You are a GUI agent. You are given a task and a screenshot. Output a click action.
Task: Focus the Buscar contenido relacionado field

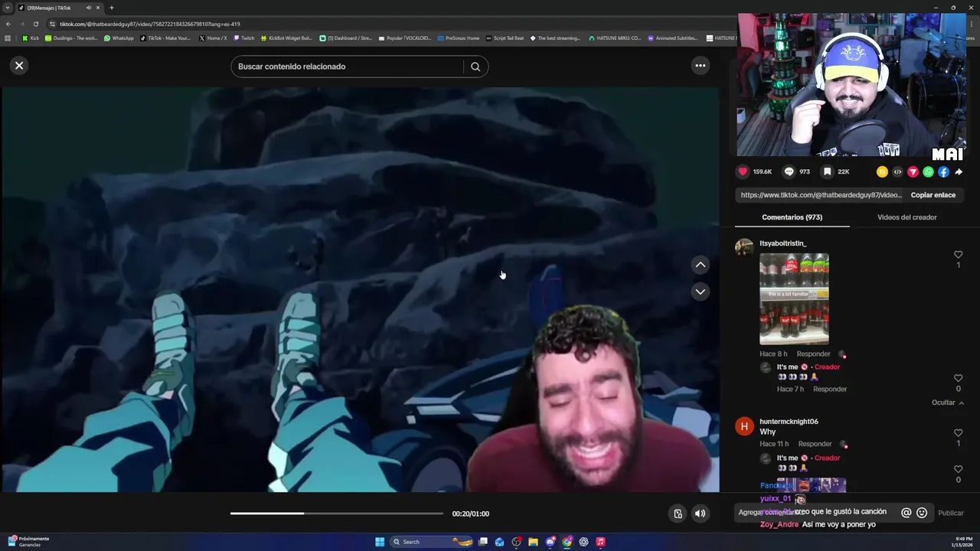(347, 67)
